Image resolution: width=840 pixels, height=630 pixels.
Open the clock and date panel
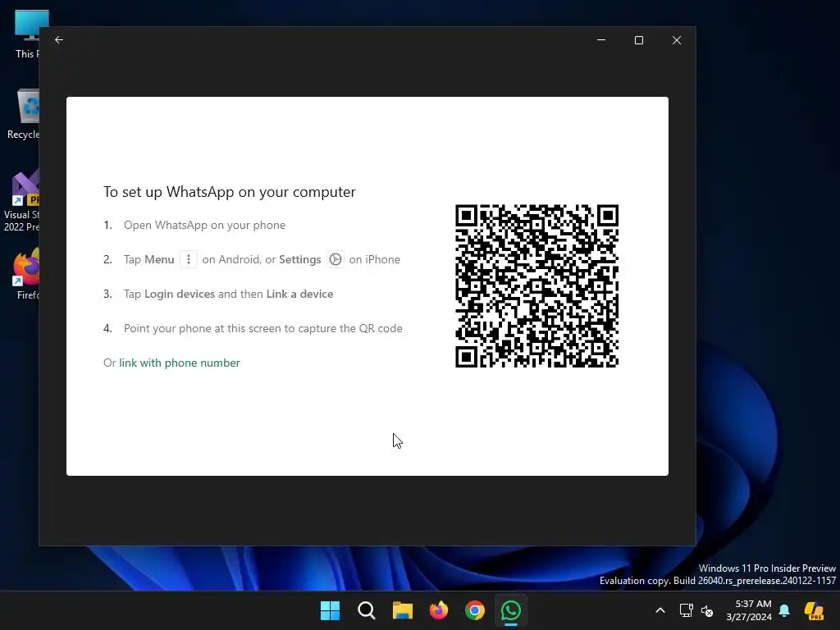point(749,610)
